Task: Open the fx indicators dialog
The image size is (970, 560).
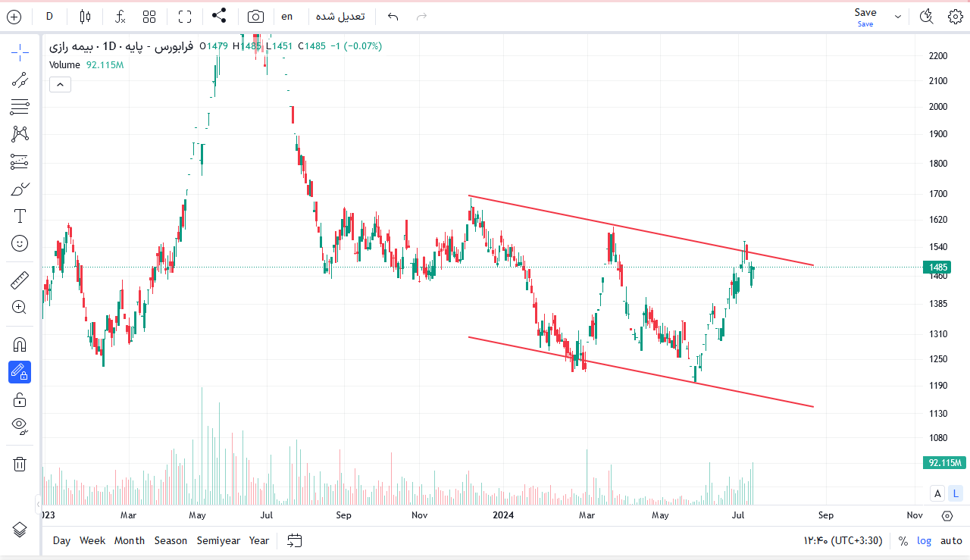Action: tap(120, 17)
